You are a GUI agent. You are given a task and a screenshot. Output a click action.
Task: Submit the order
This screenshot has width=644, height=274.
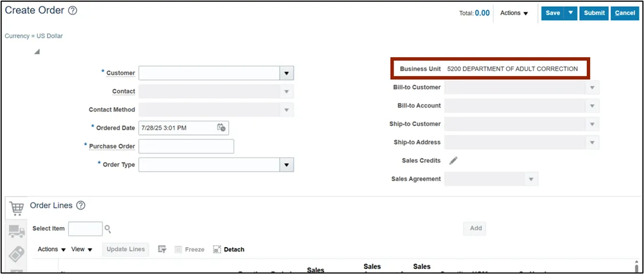tap(594, 13)
